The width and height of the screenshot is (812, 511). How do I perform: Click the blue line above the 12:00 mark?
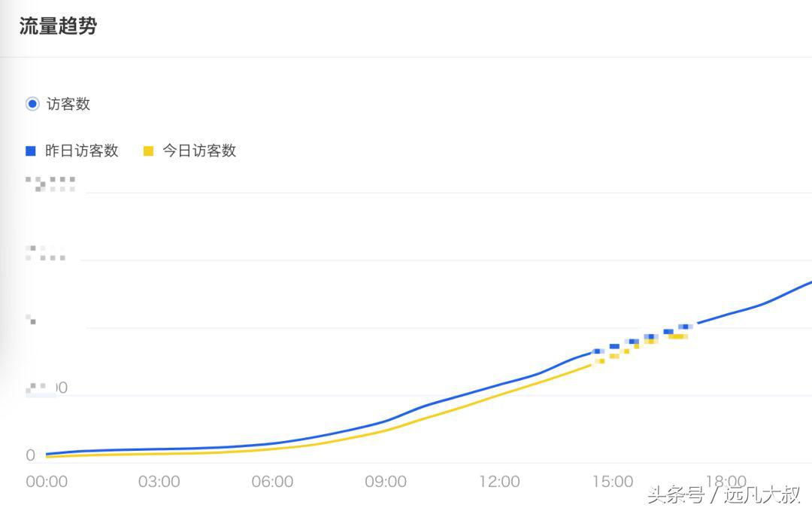pos(499,385)
